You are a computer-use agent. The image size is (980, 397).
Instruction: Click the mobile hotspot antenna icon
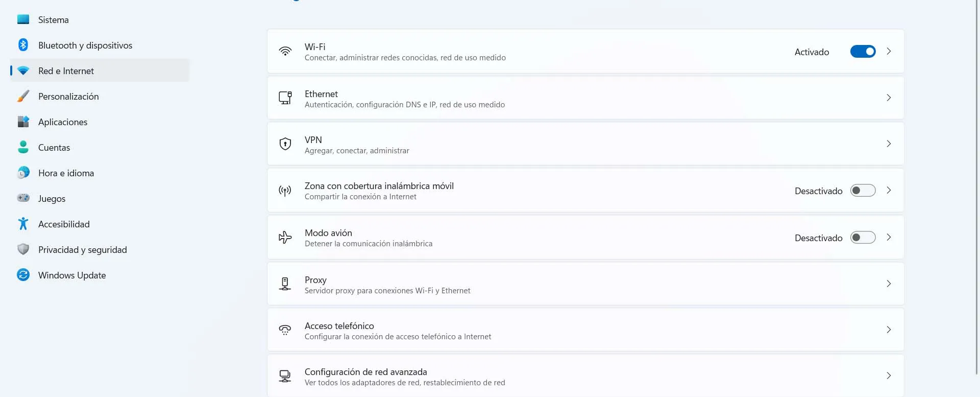click(285, 191)
